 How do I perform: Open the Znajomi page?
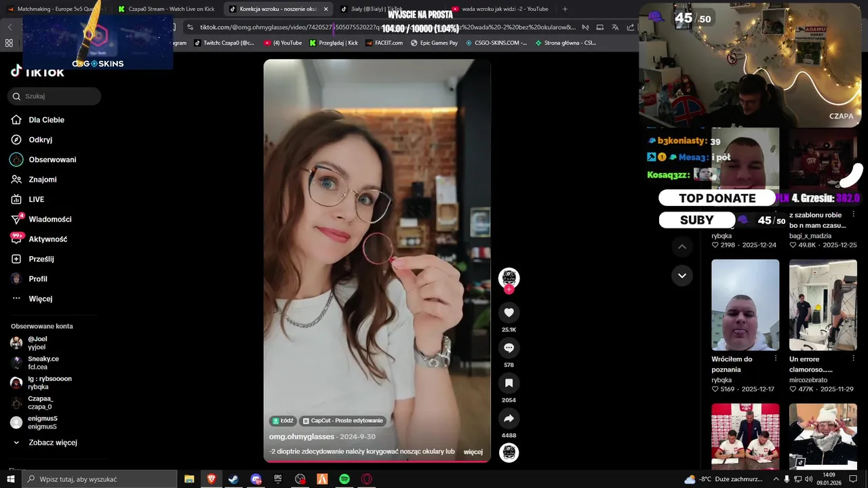tap(42, 180)
